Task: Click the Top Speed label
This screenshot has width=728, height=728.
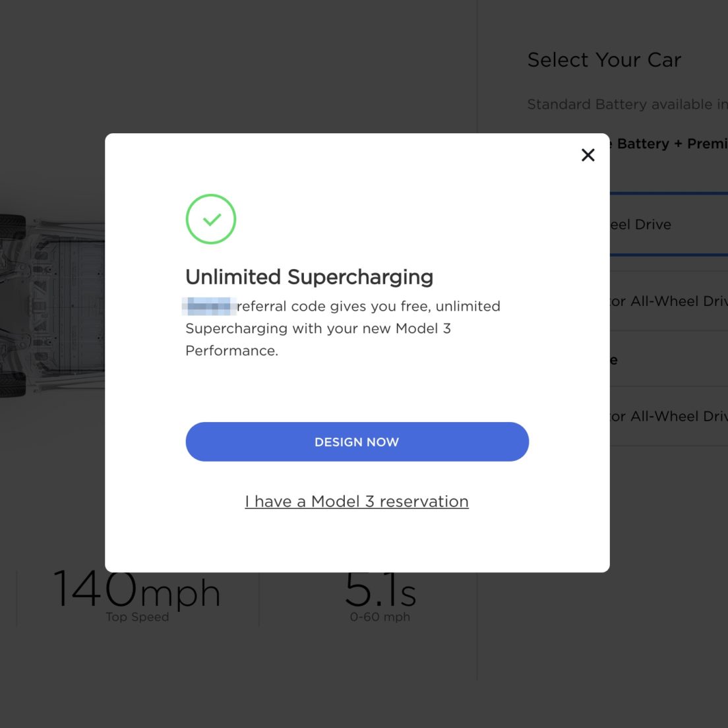Action: pos(137,617)
